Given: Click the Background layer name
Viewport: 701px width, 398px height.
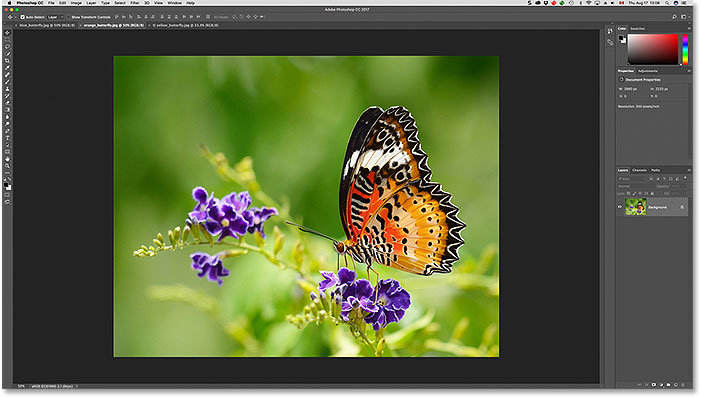Looking at the screenshot, I should (657, 207).
